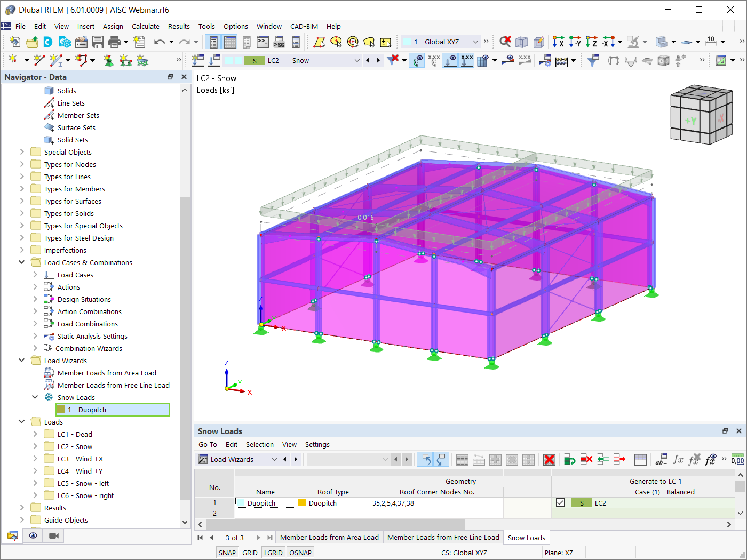This screenshot has width=747, height=560.
Task: Close the Snow Loads table panel
Action: pos(739,431)
